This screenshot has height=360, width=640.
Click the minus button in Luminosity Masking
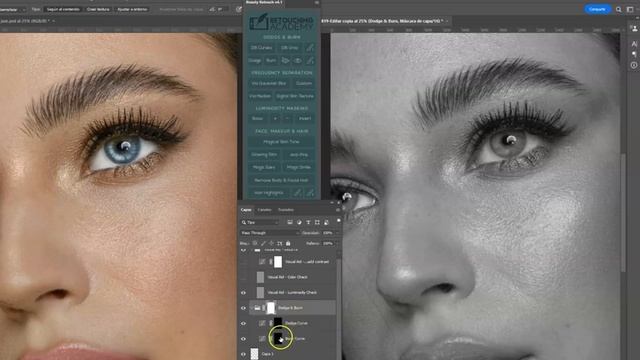point(287,118)
